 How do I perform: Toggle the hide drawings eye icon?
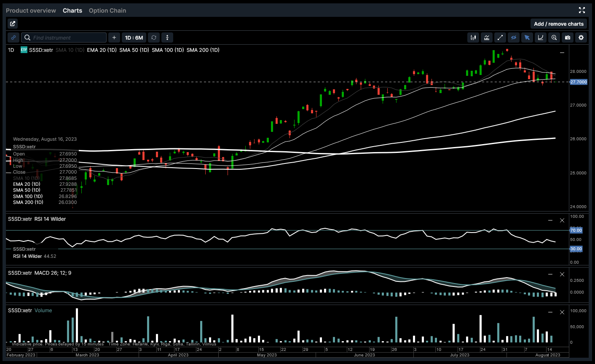click(514, 37)
